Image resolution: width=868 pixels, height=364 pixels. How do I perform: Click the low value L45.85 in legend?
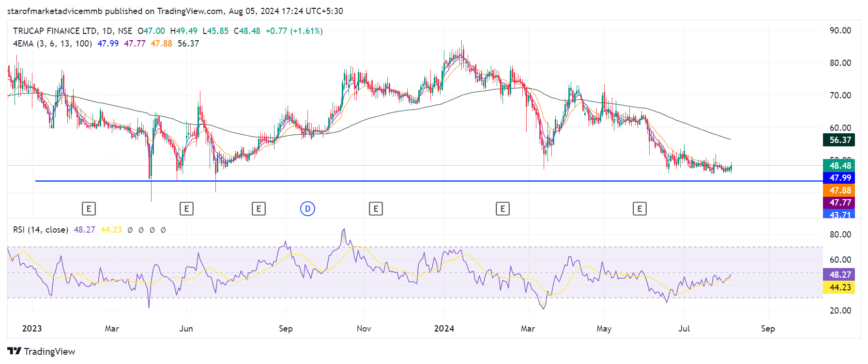[x=215, y=31]
